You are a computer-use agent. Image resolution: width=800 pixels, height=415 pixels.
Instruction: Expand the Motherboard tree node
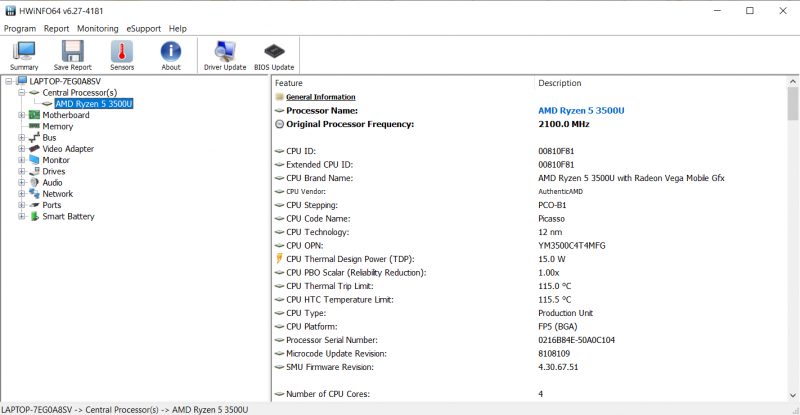tap(21, 115)
